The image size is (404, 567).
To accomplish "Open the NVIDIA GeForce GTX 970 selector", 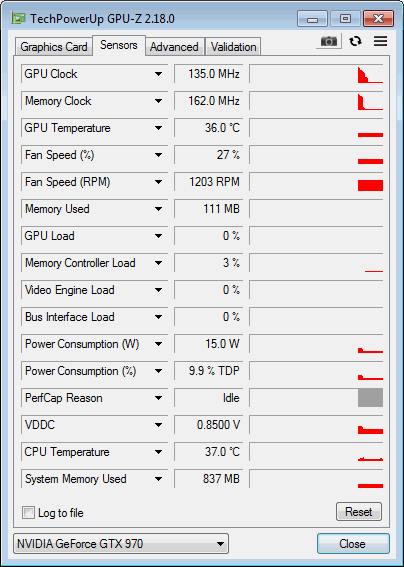I will pyautogui.click(x=121, y=543).
